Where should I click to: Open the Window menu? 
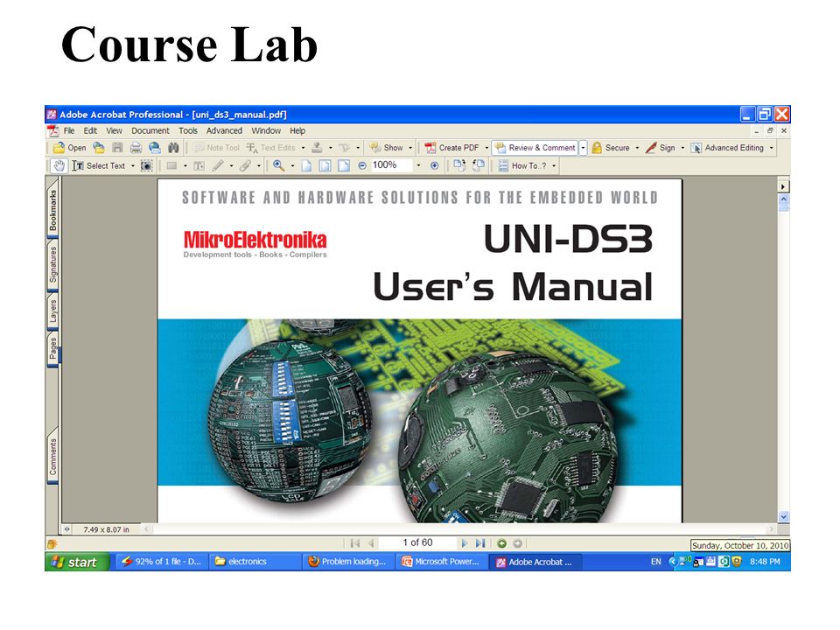click(x=266, y=130)
